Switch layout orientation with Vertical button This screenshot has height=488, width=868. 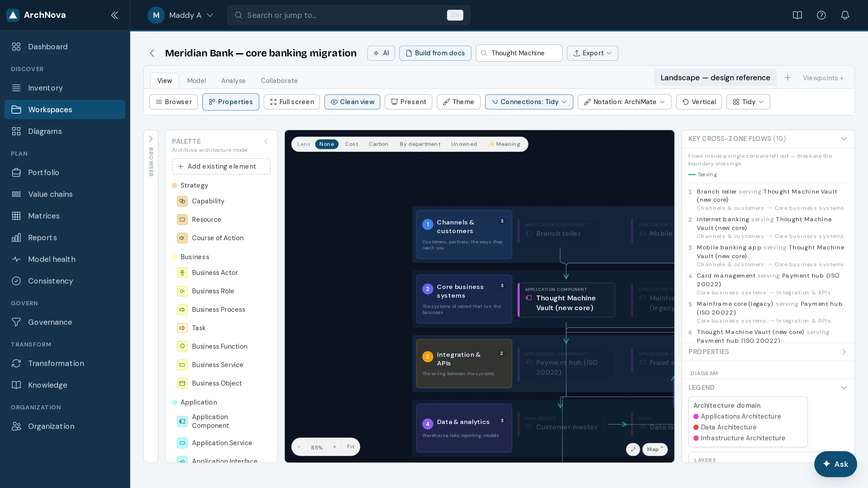[699, 102]
